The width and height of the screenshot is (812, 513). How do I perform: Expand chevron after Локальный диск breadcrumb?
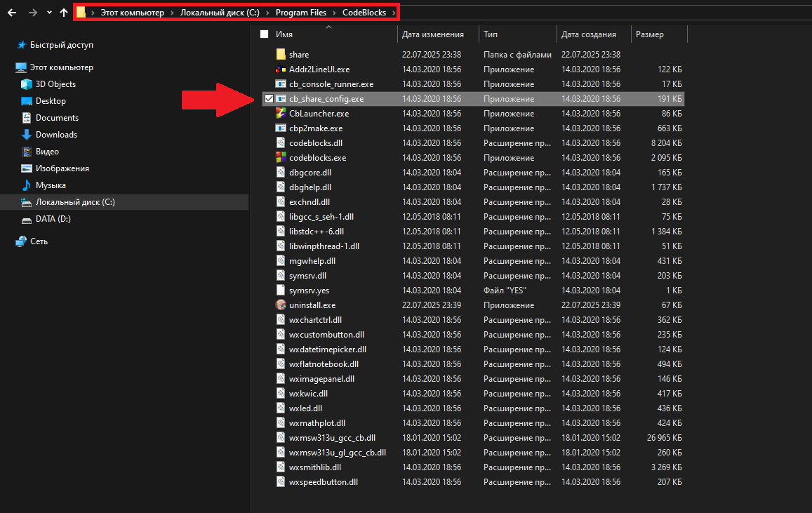tap(267, 13)
